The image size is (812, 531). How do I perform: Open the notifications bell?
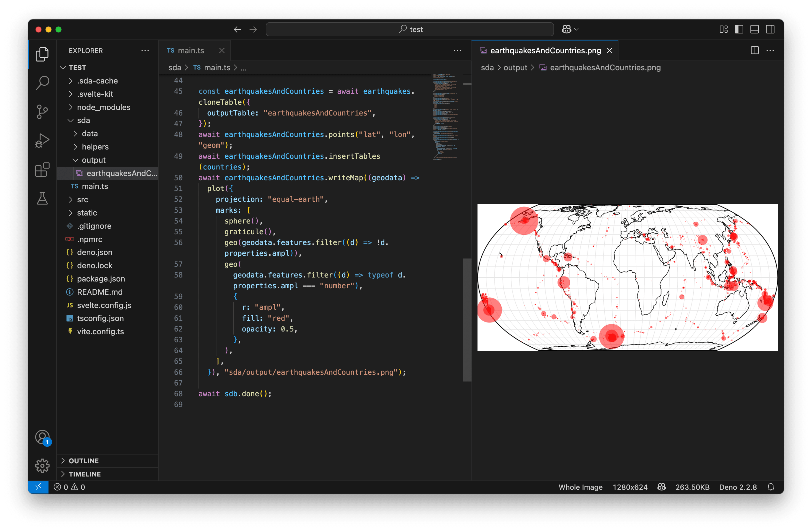[771, 487]
